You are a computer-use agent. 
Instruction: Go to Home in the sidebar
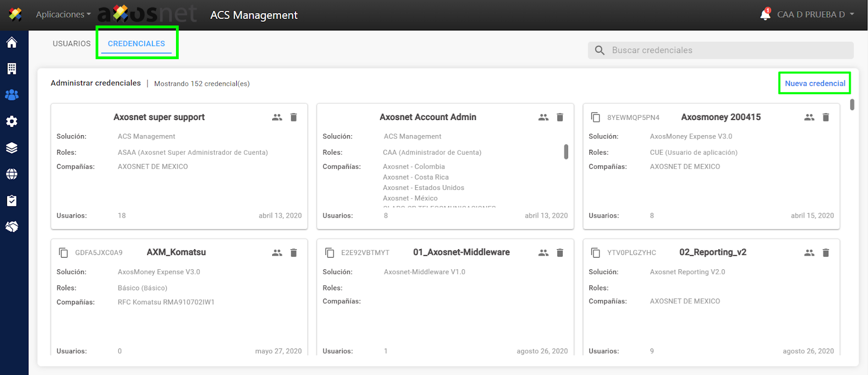11,42
